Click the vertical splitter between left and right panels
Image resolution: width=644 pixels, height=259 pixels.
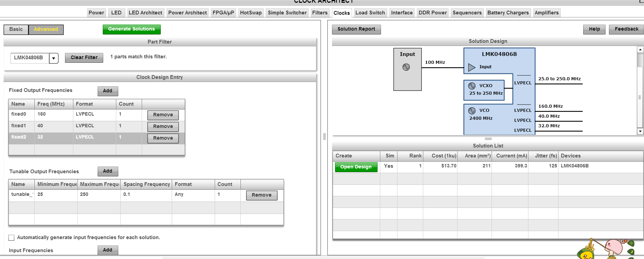click(324, 137)
